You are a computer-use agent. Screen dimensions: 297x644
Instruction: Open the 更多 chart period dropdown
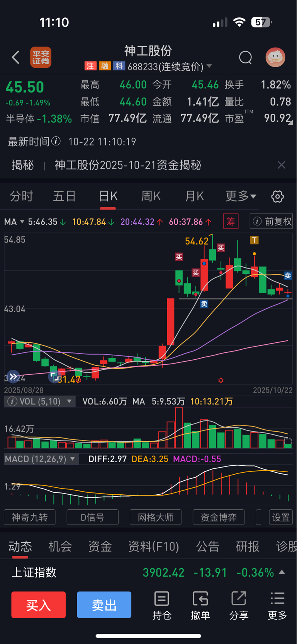pos(241,196)
